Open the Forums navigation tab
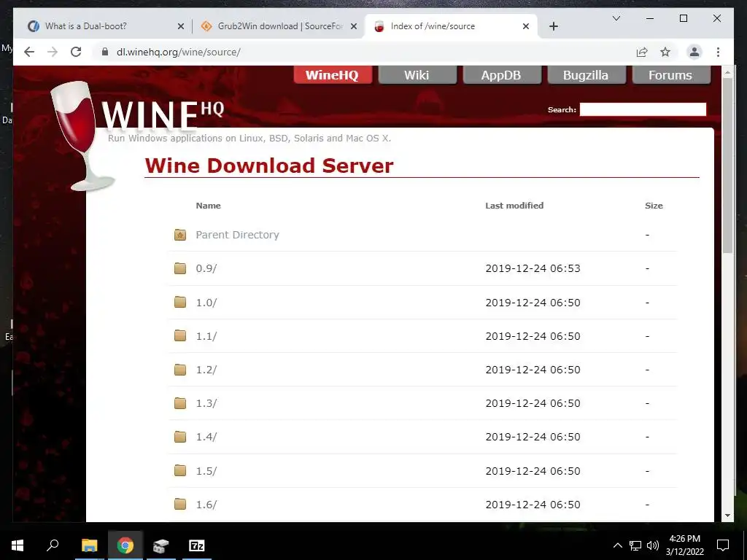The image size is (747, 560). click(x=670, y=75)
